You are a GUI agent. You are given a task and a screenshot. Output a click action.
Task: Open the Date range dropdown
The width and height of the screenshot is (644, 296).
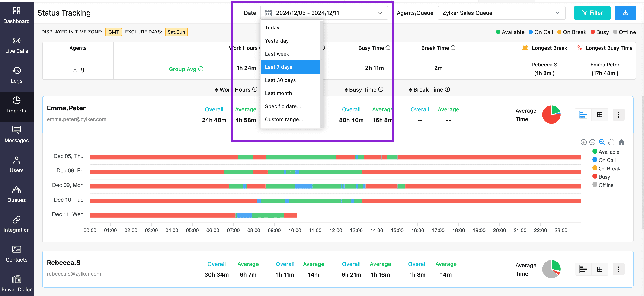tap(324, 13)
